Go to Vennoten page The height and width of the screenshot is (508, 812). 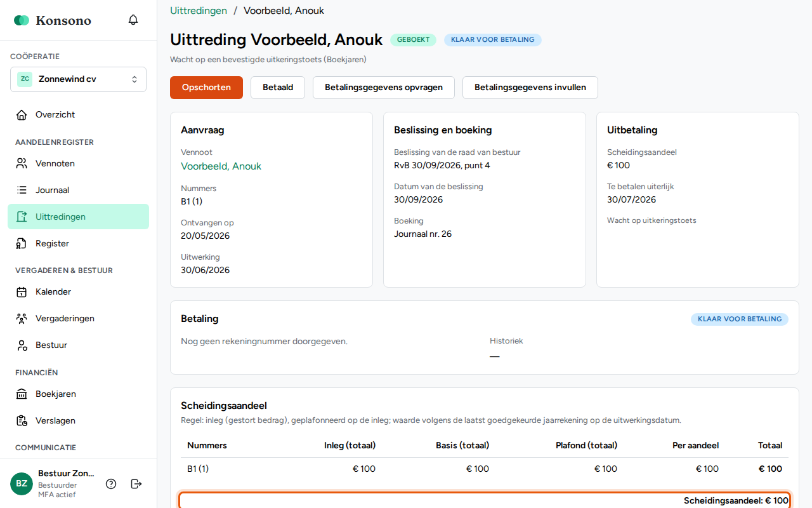click(78, 164)
